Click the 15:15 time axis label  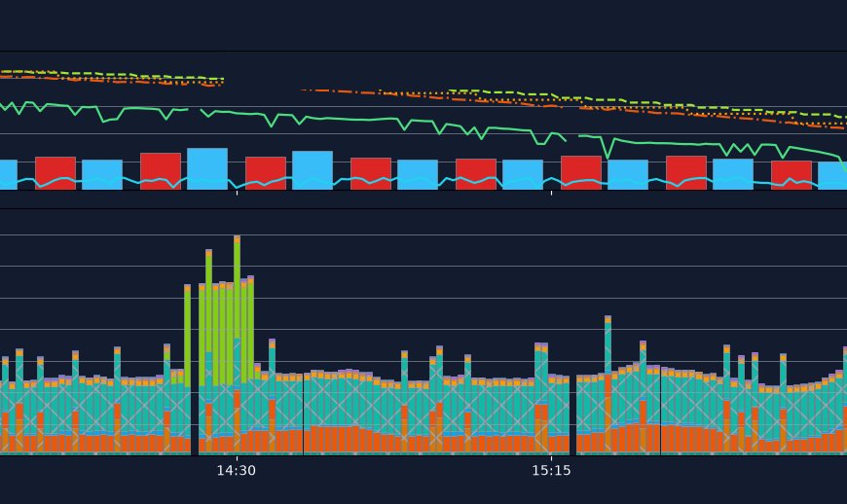coord(551,471)
